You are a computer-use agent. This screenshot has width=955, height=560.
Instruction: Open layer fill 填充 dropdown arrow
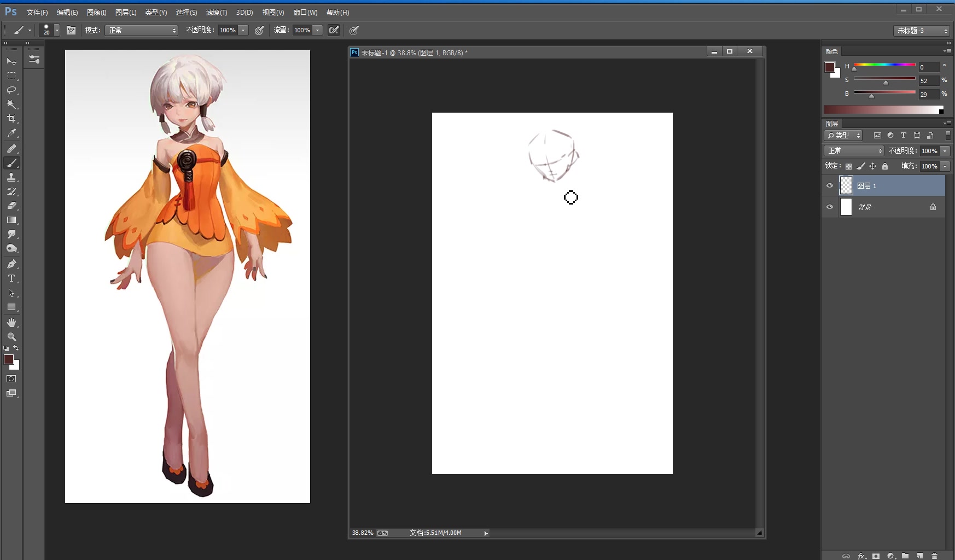tap(945, 166)
